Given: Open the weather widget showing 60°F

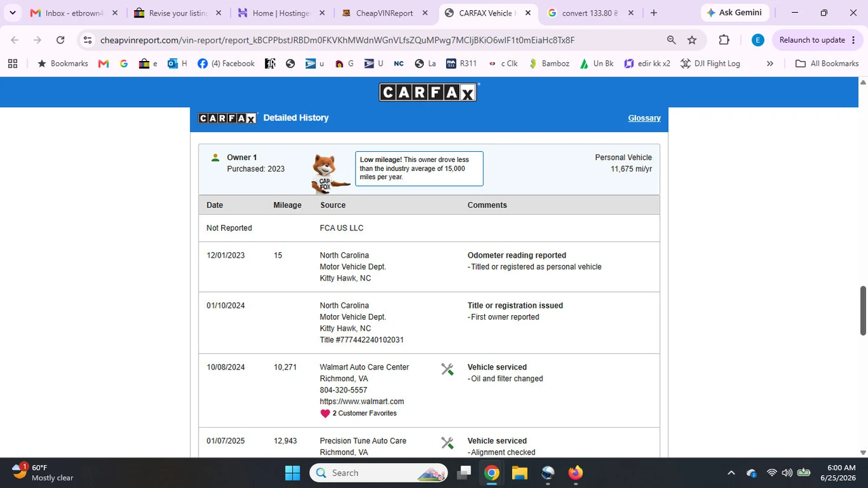Looking at the screenshot, I should tap(43, 472).
